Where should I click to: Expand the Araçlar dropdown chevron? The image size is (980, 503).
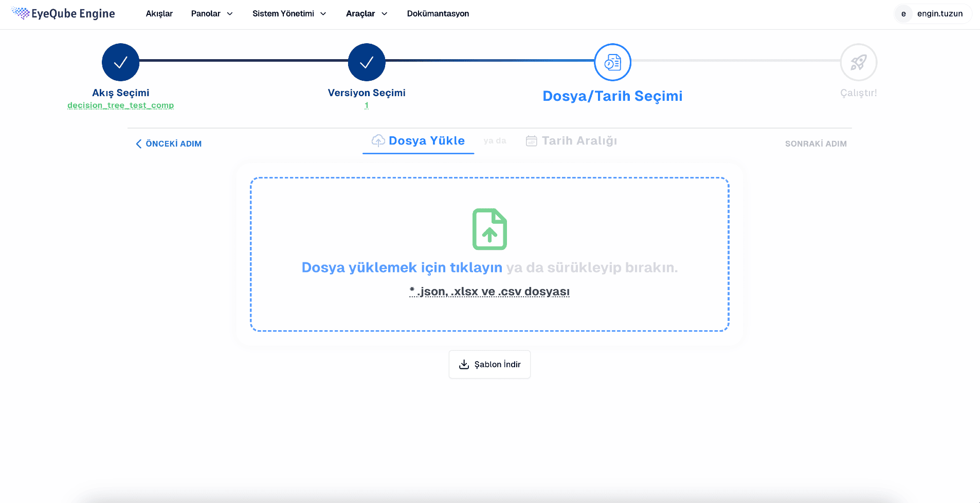pos(384,14)
